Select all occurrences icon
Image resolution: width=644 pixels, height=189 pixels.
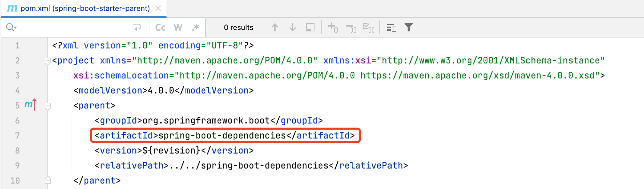tap(368, 27)
